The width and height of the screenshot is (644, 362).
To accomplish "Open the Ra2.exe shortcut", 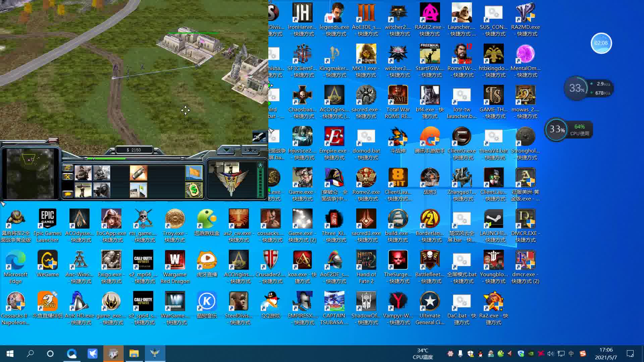I will pos(493,308).
